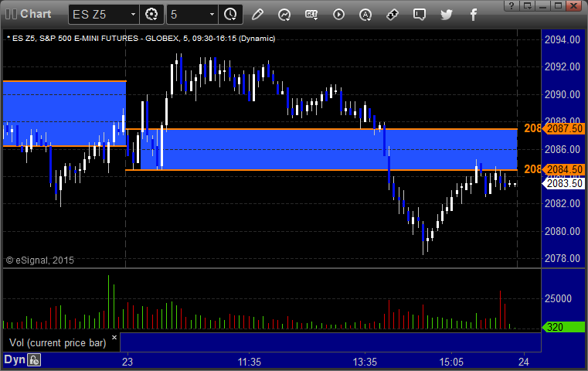
Task: Click date label 23 on time axis
Action: pyautogui.click(x=127, y=362)
